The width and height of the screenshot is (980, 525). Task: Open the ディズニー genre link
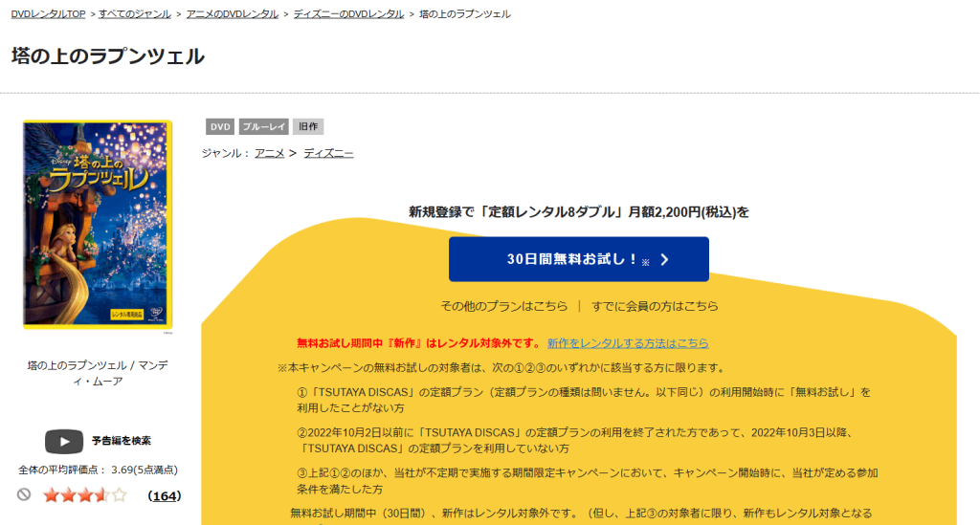click(329, 153)
